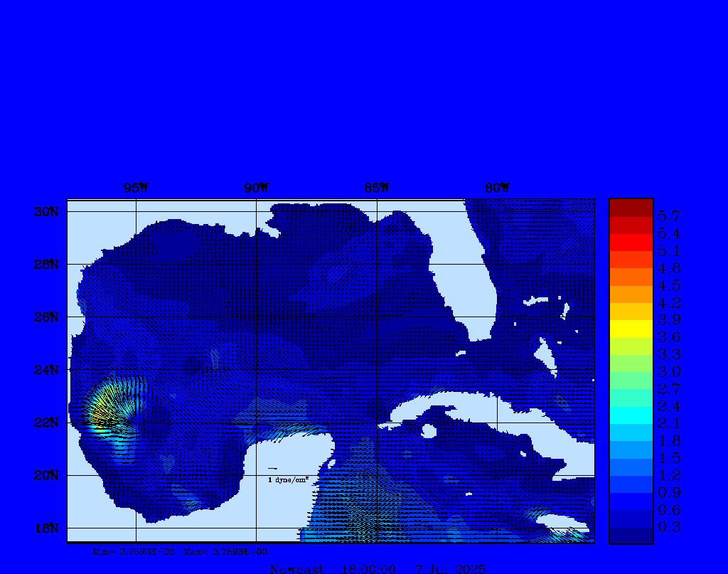
Task: Click the 0.3 colorbar value label
Action: [x=669, y=527]
